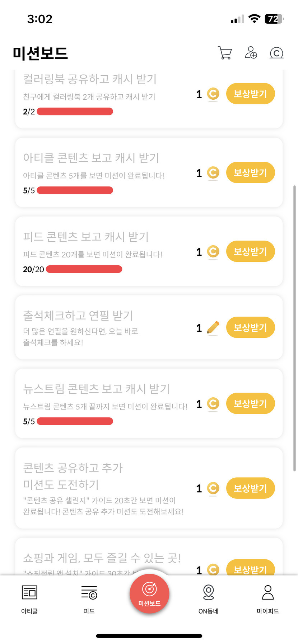Open the cash balance icon in header

click(276, 53)
